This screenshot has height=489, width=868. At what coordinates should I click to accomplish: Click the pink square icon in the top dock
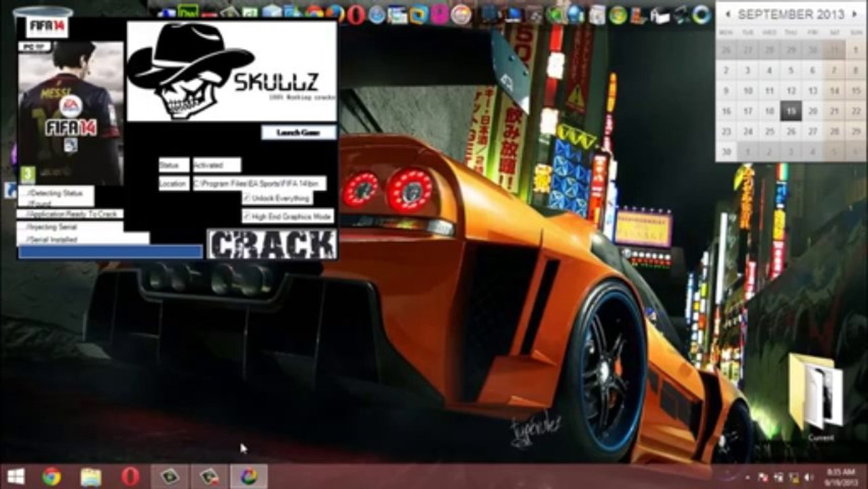[x=440, y=14]
